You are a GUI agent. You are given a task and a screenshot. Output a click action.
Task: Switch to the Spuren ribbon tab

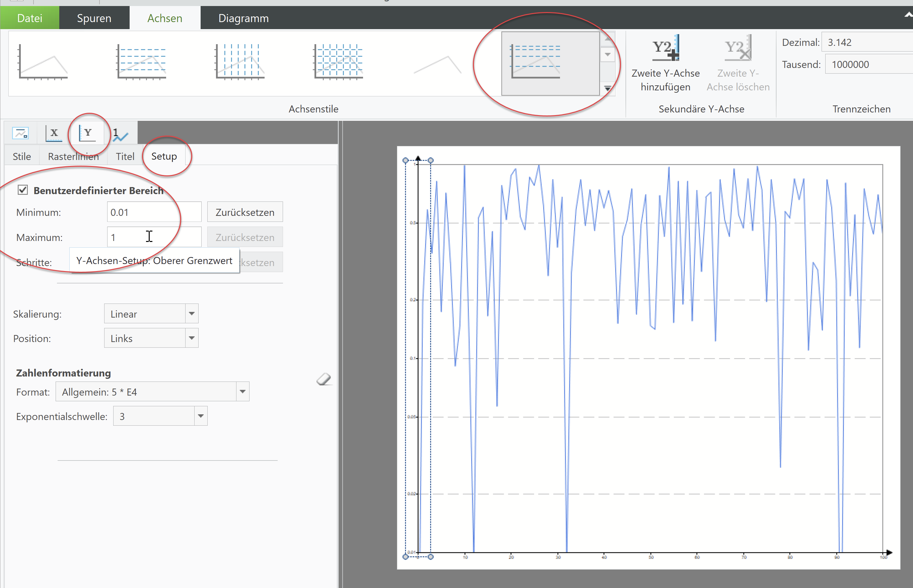(x=94, y=17)
